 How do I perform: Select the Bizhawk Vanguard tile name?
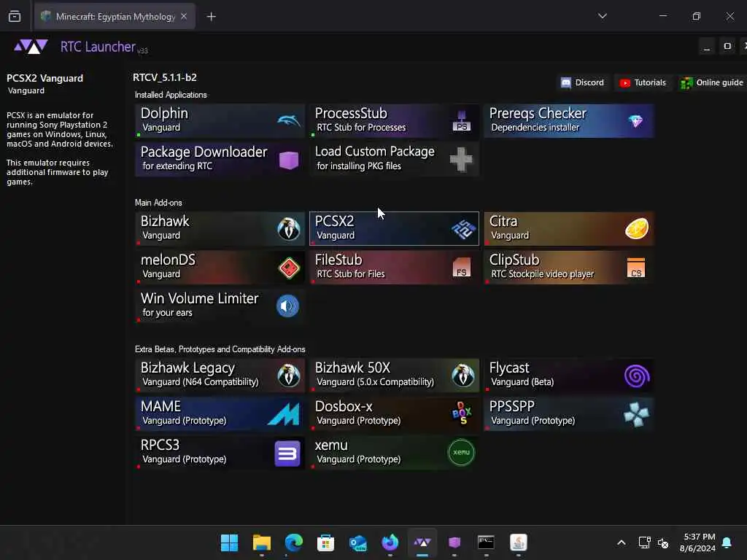(165, 221)
